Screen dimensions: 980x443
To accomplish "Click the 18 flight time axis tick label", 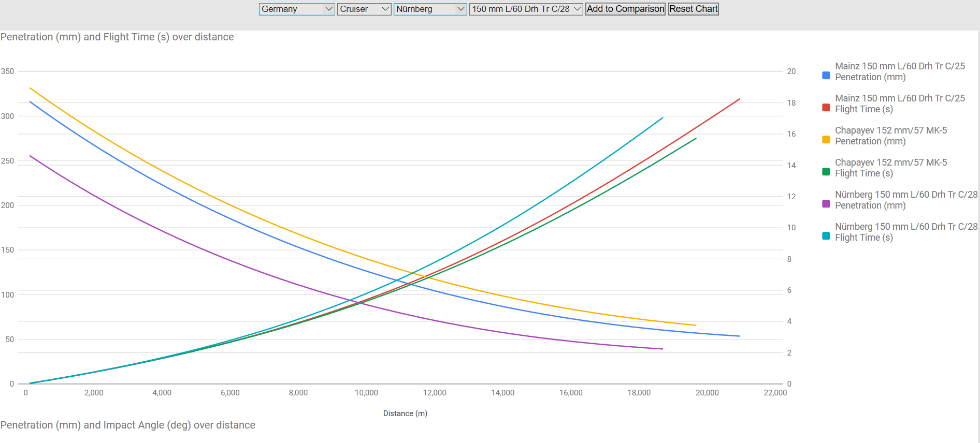I will [791, 103].
